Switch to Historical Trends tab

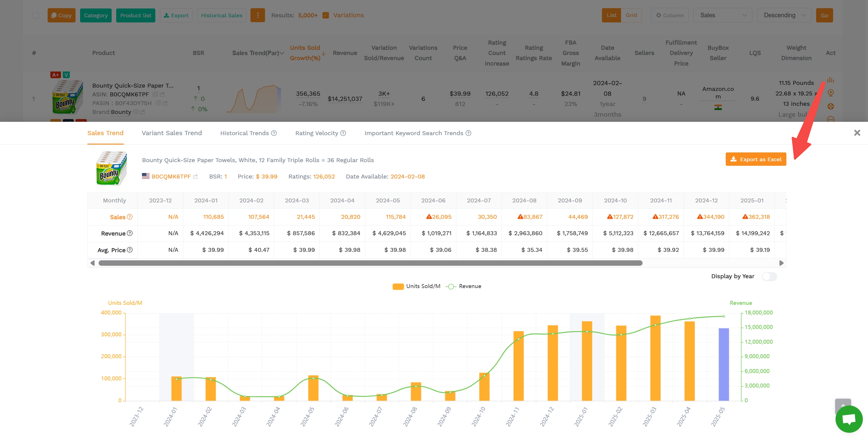[244, 133]
